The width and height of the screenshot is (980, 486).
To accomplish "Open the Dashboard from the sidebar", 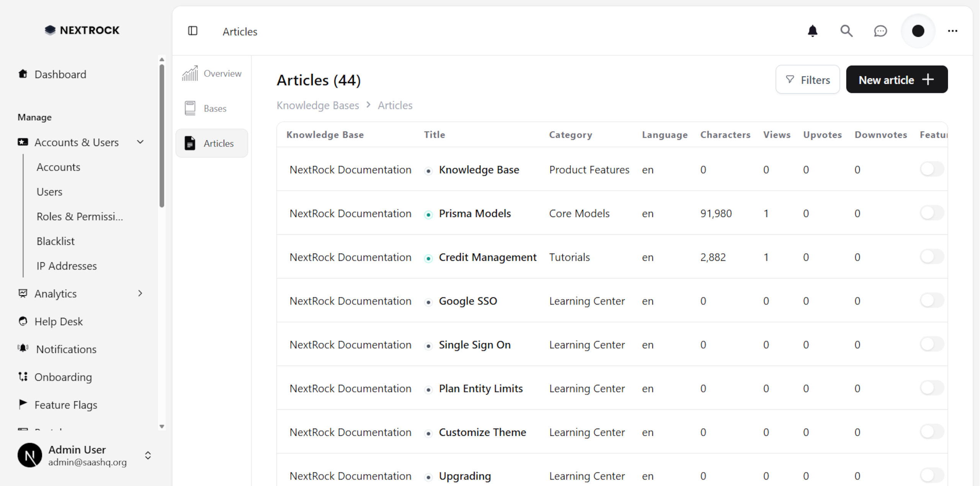I will (x=60, y=74).
